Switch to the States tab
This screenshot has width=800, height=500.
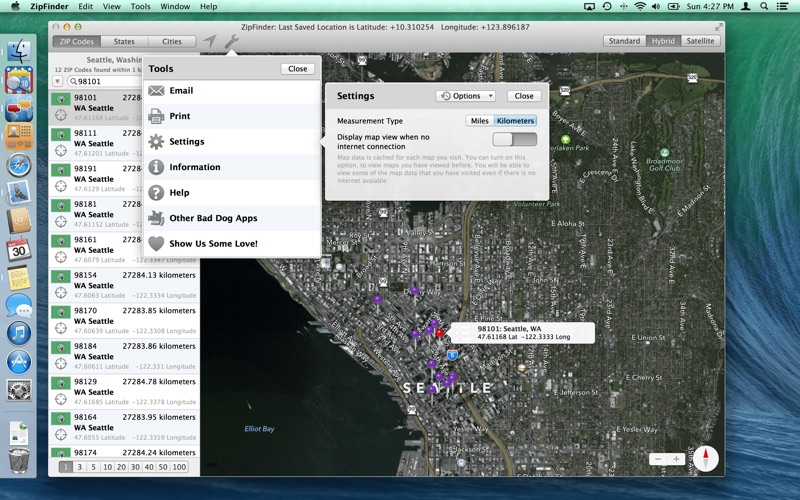(124, 42)
